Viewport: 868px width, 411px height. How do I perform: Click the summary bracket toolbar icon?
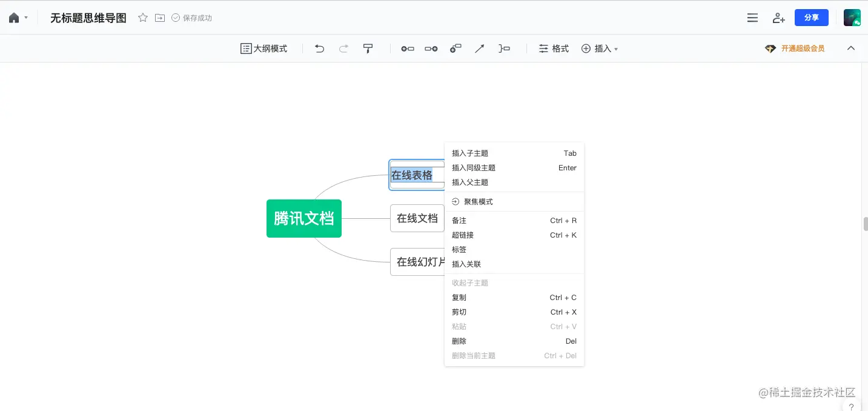(504, 48)
